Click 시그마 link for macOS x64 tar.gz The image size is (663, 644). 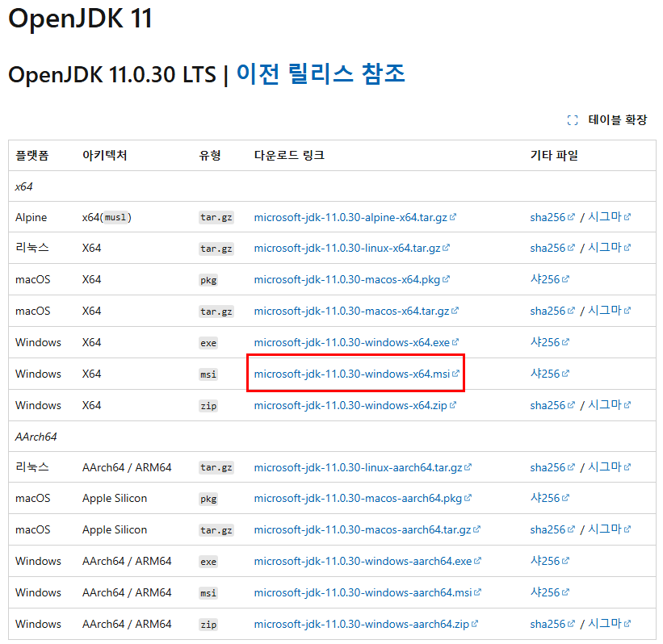pyautogui.click(x=607, y=311)
